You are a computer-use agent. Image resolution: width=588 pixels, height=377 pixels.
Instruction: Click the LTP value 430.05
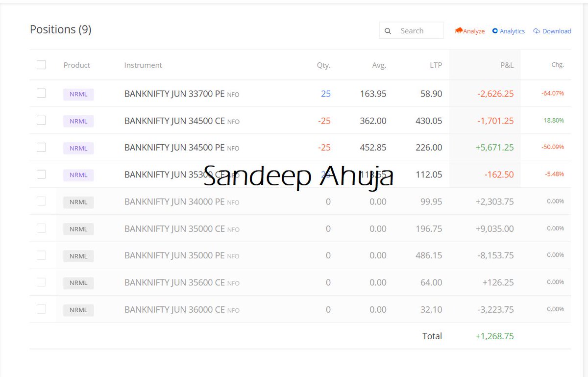[x=429, y=121]
